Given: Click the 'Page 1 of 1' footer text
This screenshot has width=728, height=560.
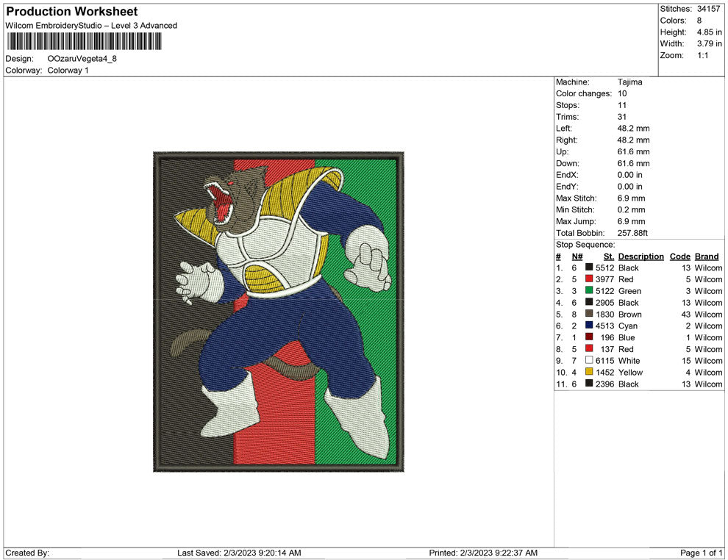Looking at the screenshot, I should pyautogui.click(x=701, y=553).
